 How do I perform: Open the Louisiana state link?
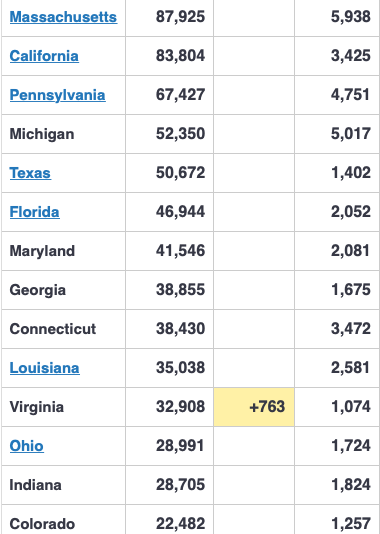pyautogui.click(x=45, y=368)
